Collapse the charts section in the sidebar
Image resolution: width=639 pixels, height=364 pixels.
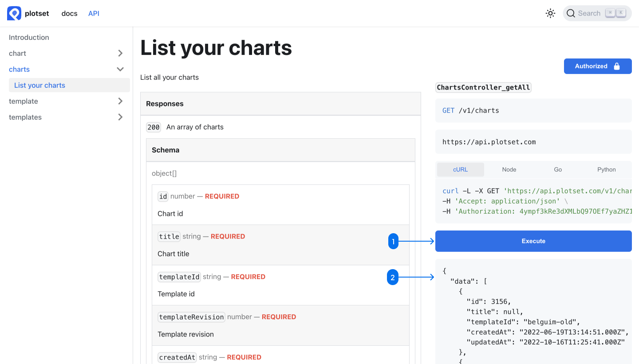tap(120, 69)
